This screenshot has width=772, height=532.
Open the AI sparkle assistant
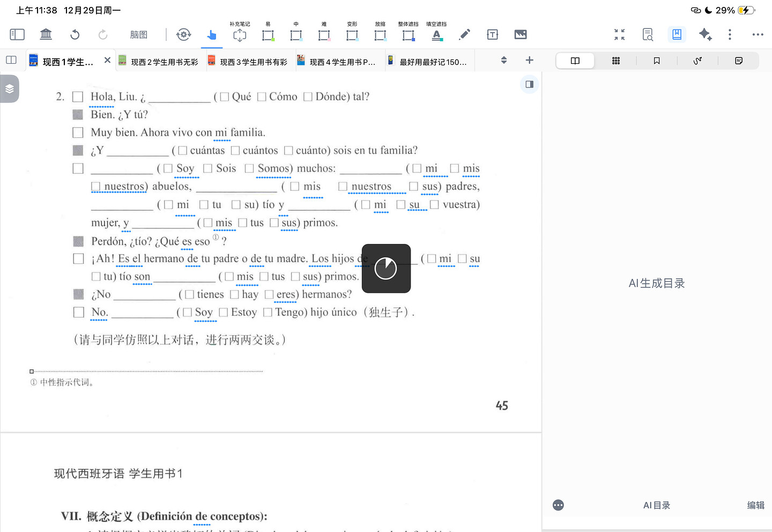point(705,35)
